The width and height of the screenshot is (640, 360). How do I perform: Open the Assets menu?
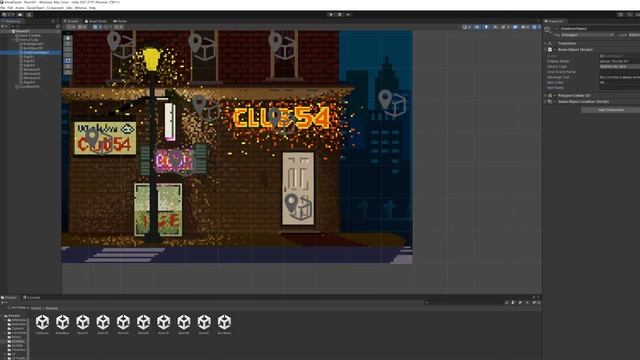[x=20, y=8]
